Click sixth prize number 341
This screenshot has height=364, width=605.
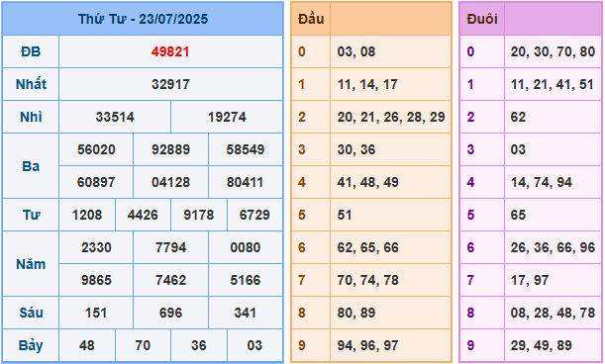pos(246,313)
